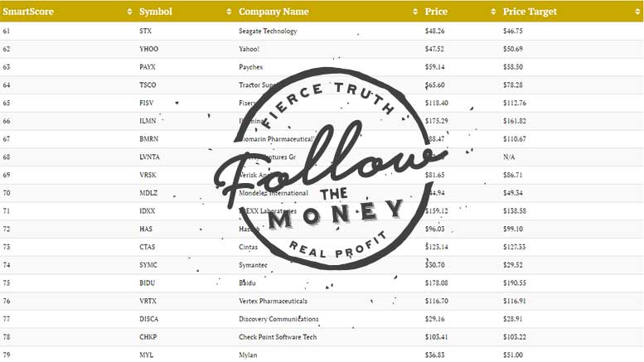Click Symantec price of $30.70
The width and height of the screenshot is (644, 362).
click(x=434, y=265)
